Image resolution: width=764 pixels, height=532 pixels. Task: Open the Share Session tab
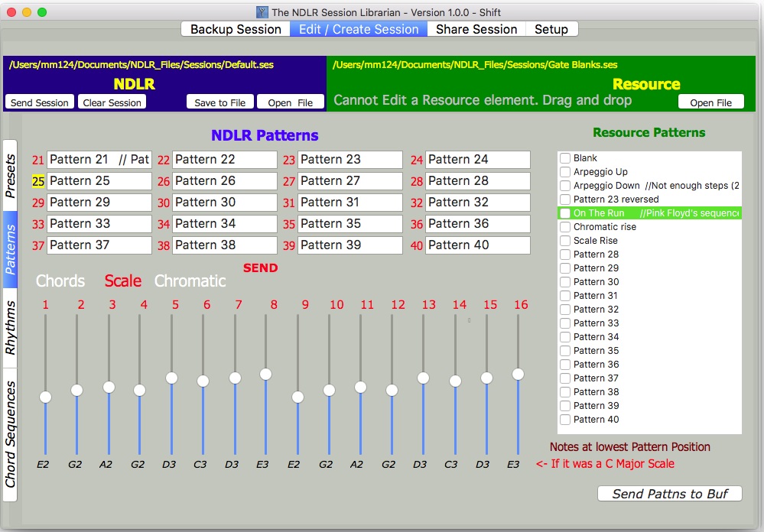click(x=476, y=29)
